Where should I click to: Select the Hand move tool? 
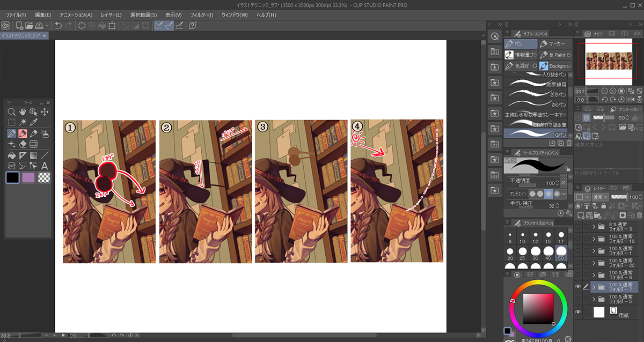point(23,111)
